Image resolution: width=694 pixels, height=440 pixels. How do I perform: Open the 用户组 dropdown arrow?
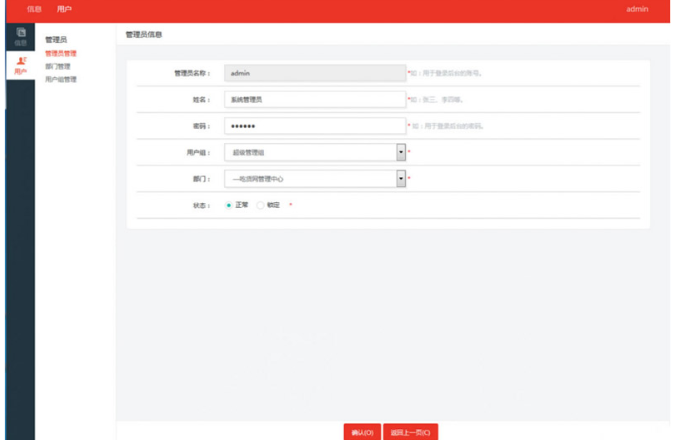click(401, 152)
